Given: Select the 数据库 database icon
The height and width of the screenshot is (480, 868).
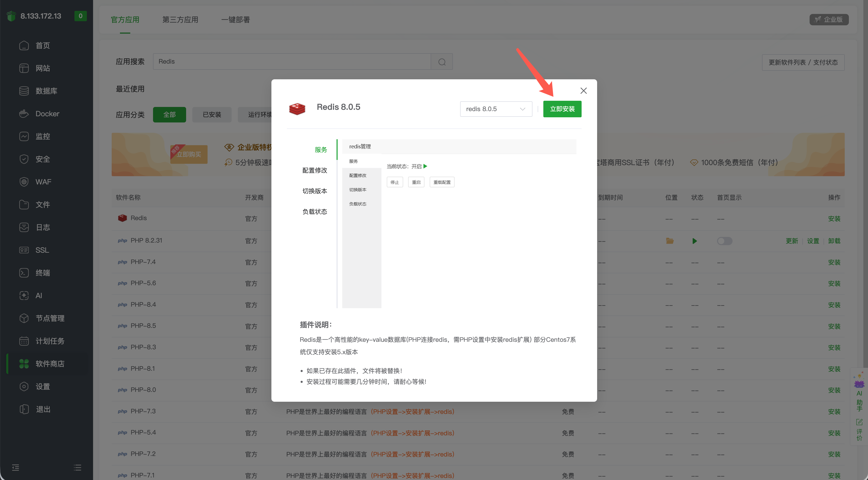Looking at the screenshot, I should (24, 91).
